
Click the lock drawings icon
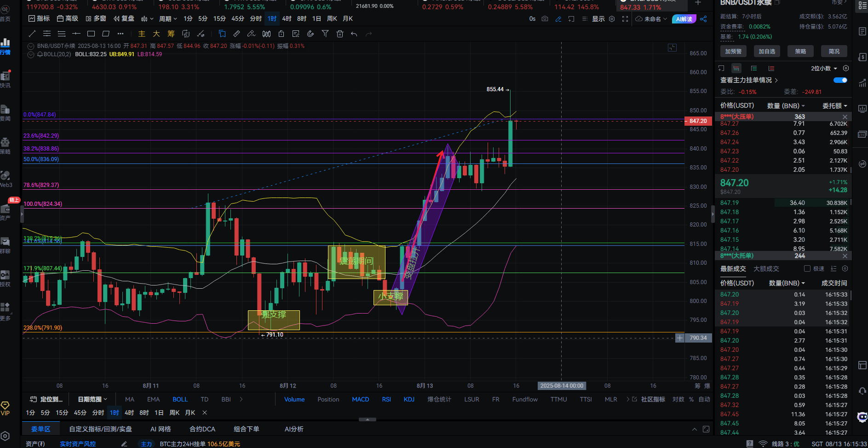point(281,34)
